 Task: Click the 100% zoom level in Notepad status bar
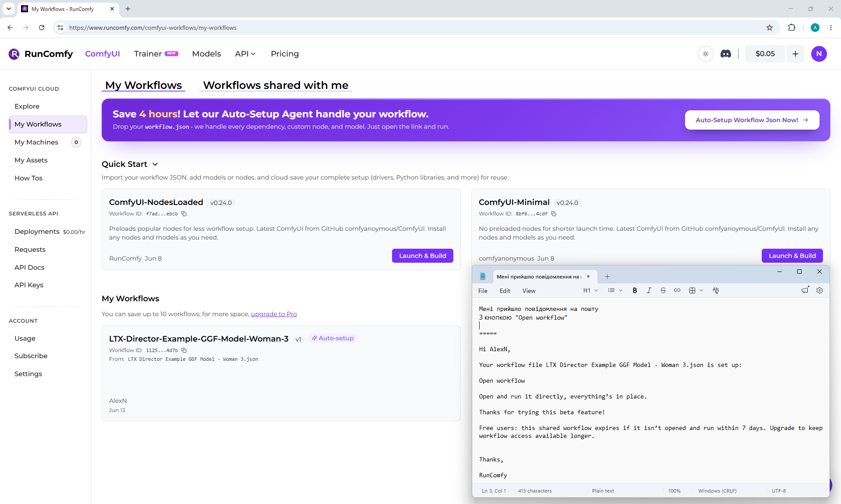coord(674,491)
